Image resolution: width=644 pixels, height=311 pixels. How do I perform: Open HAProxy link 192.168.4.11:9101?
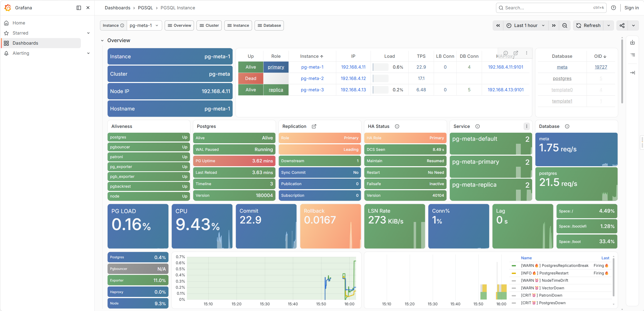[x=505, y=67]
